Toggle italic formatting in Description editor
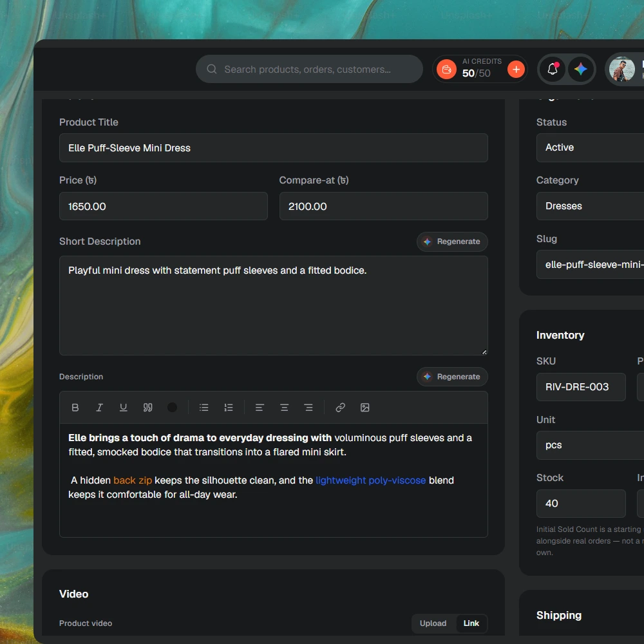Screen dimensions: 644x644 pos(99,408)
